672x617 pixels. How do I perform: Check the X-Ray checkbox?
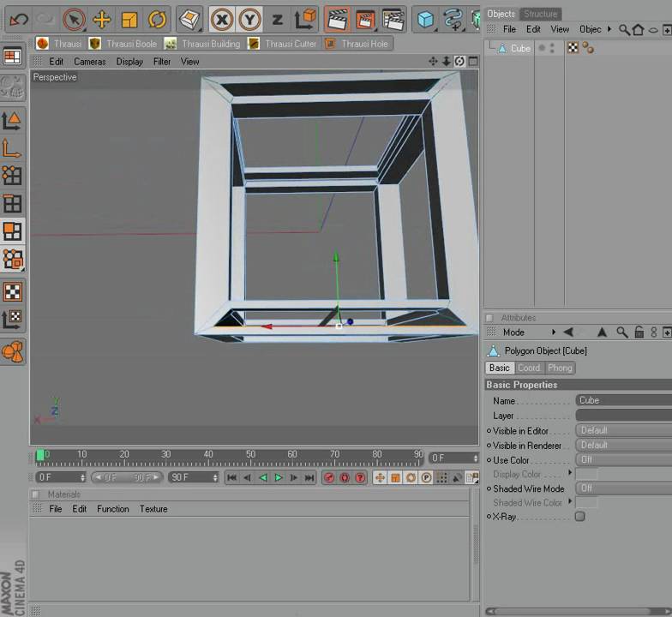coord(579,516)
